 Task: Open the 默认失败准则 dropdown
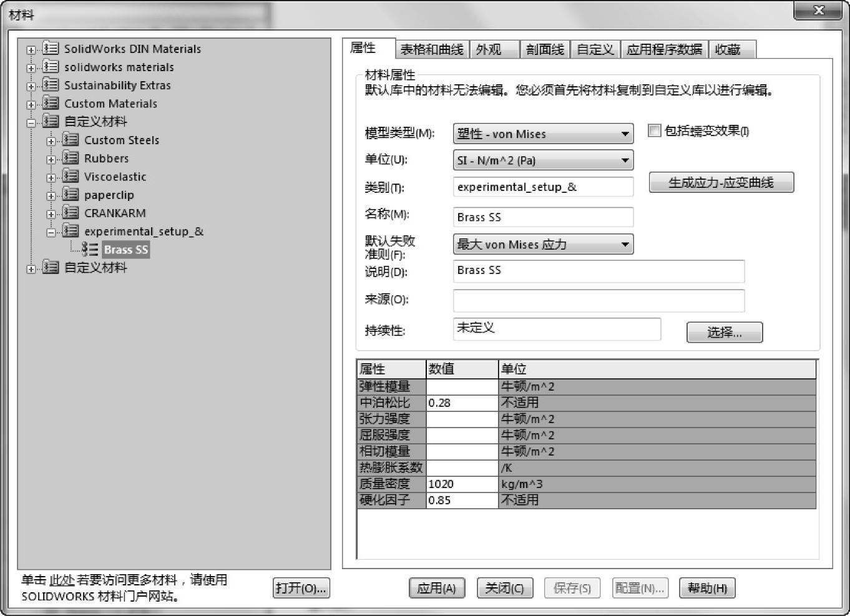[543, 244]
